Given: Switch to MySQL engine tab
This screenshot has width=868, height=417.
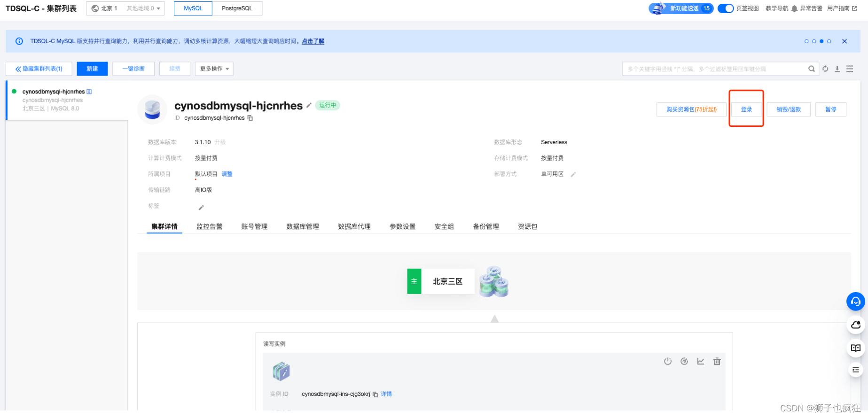Looking at the screenshot, I should point(193,8).
